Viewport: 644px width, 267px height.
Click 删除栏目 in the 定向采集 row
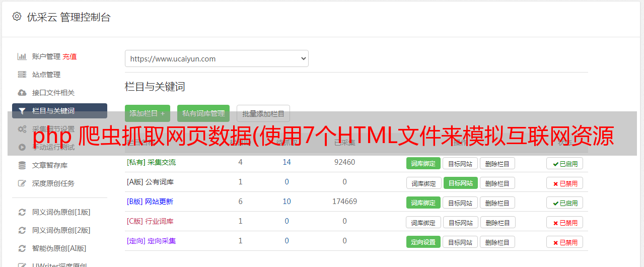click(x=497, y=242)
